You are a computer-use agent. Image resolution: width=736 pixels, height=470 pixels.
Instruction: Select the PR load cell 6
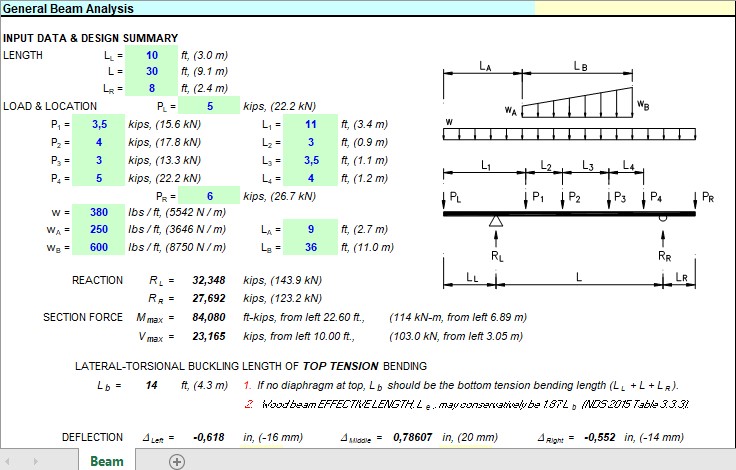coord(209,196)
